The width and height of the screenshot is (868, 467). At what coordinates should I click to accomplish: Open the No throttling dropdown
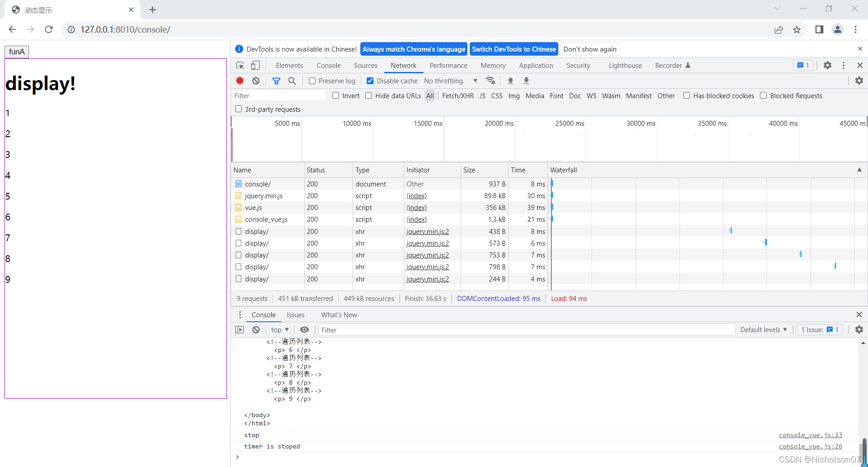point(449,81)
